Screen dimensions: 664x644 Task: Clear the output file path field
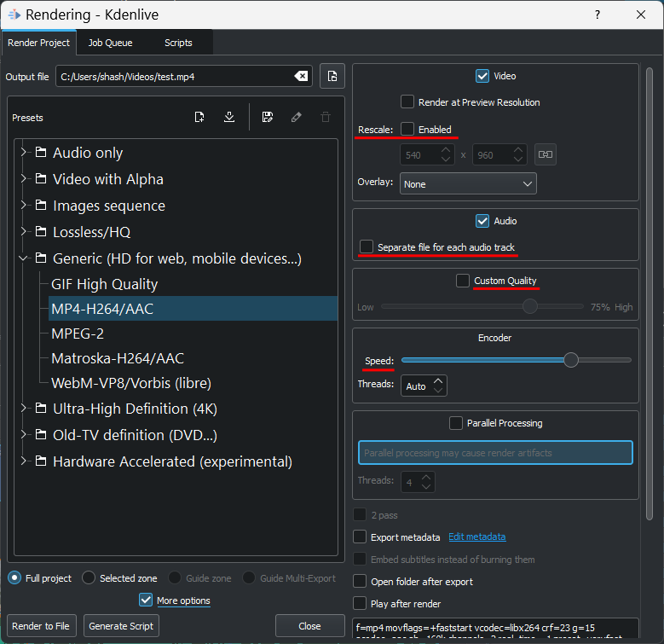point(301,77)
